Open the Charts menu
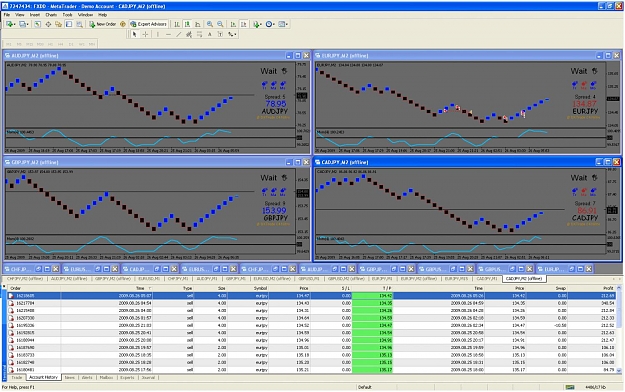 tap(51, 15)
